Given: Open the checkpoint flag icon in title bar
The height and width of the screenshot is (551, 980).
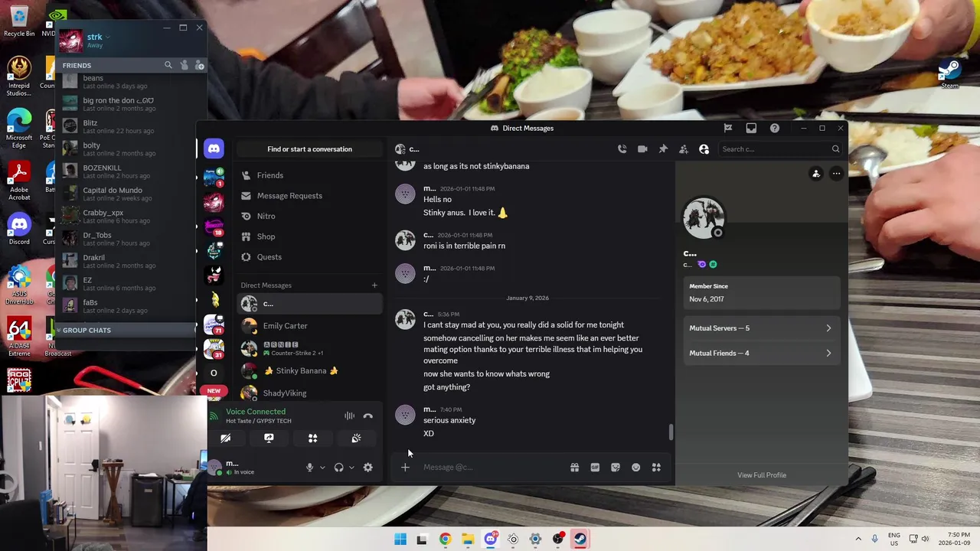Looking at the screenshot, I should pyautogui.click(x=728, y=128).
